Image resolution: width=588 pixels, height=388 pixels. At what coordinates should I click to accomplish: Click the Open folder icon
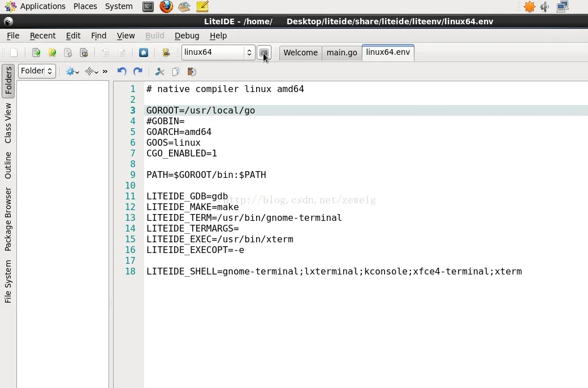coord(52,53)
